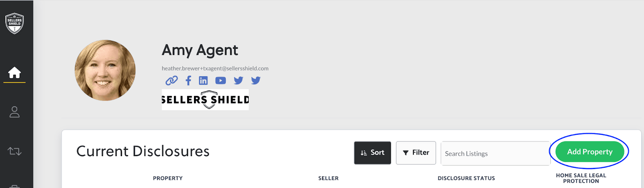The width and height of the screenshot is (644, 188).
Task: Open the briefcase icon in the sidebar
Action: (14, 186)
